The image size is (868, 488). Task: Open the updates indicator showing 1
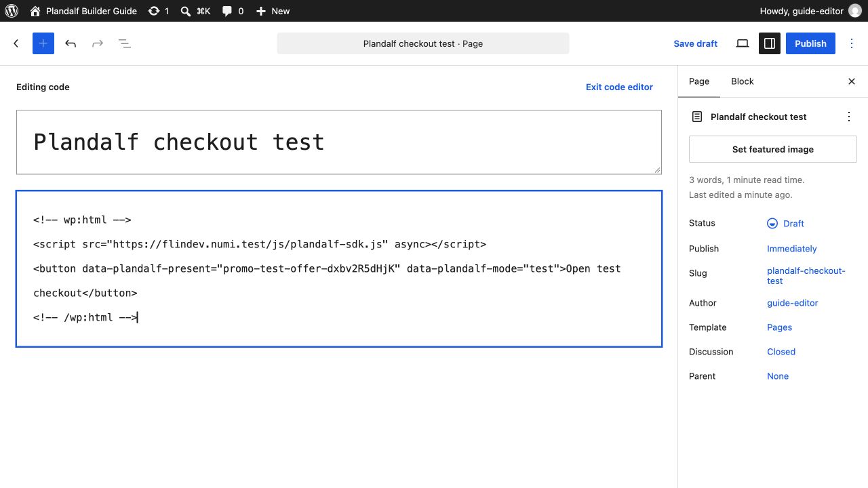pyautogui.click(x=159, y=11)
